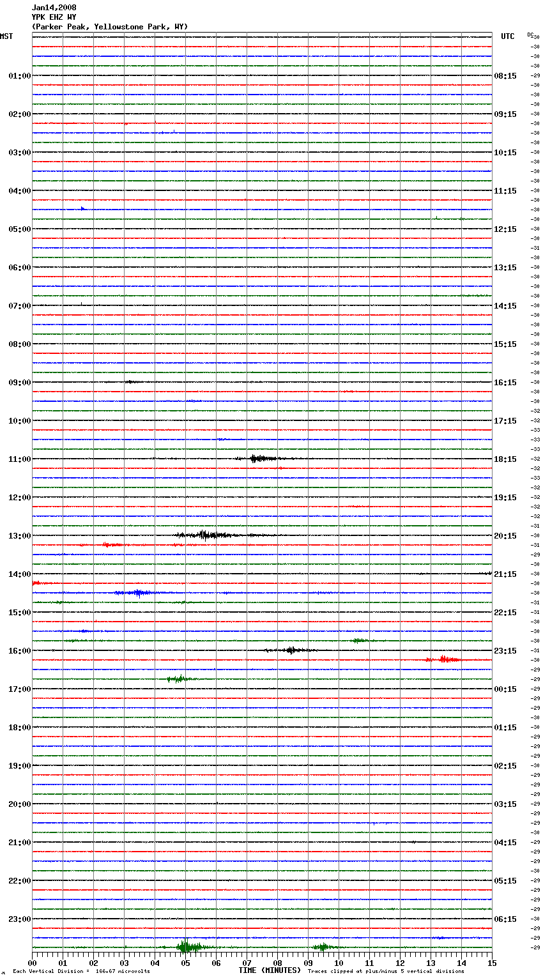Click the 12 minute axis tick label
The width and height of the screenshot is (543, 980).
click(x=400, y=963)
